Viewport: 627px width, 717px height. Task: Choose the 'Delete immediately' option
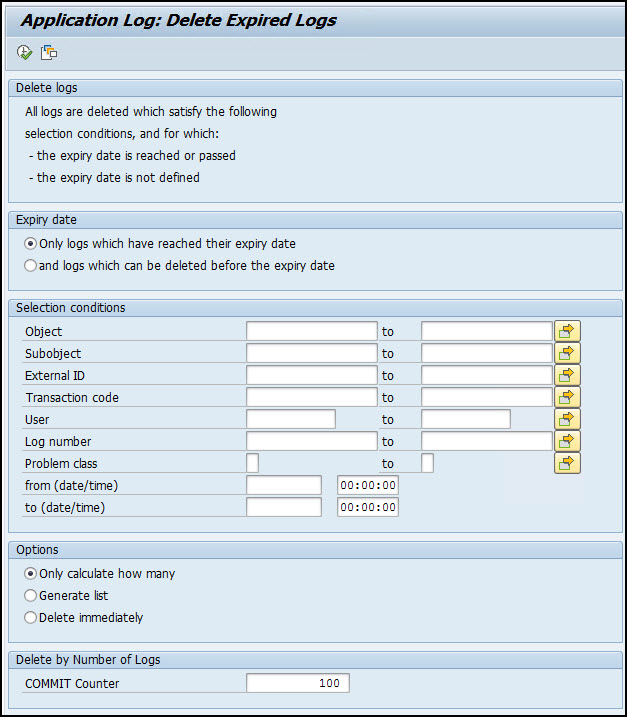point(30,617)
